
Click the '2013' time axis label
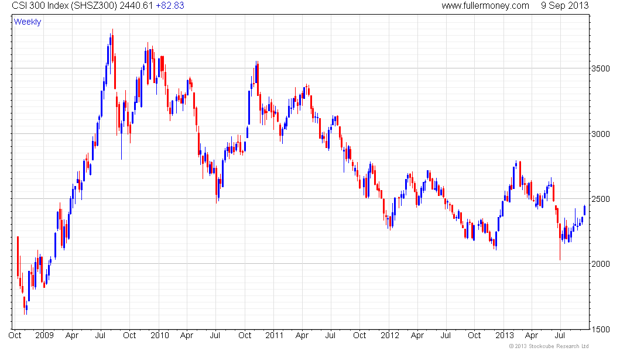(x=504, y=335)
